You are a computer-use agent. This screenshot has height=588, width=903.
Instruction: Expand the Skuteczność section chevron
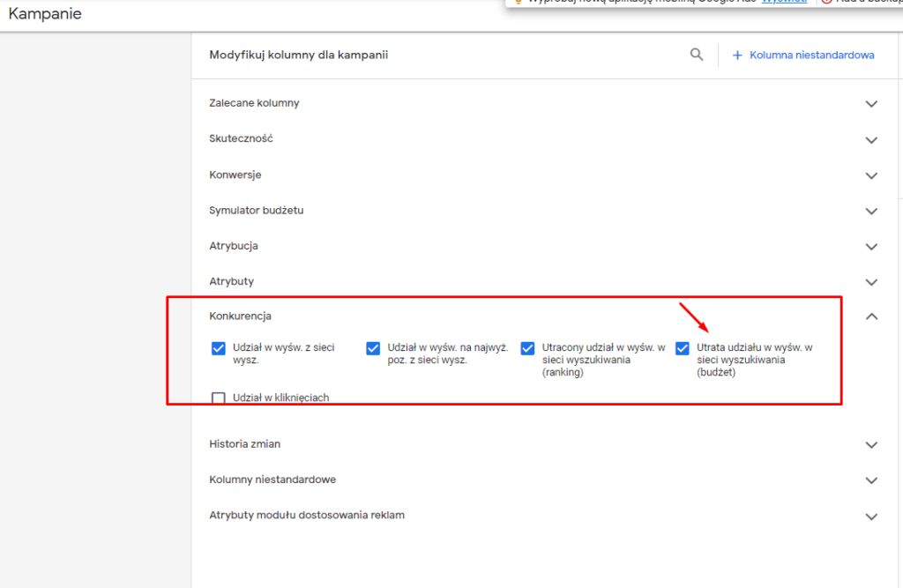(871, 140)
